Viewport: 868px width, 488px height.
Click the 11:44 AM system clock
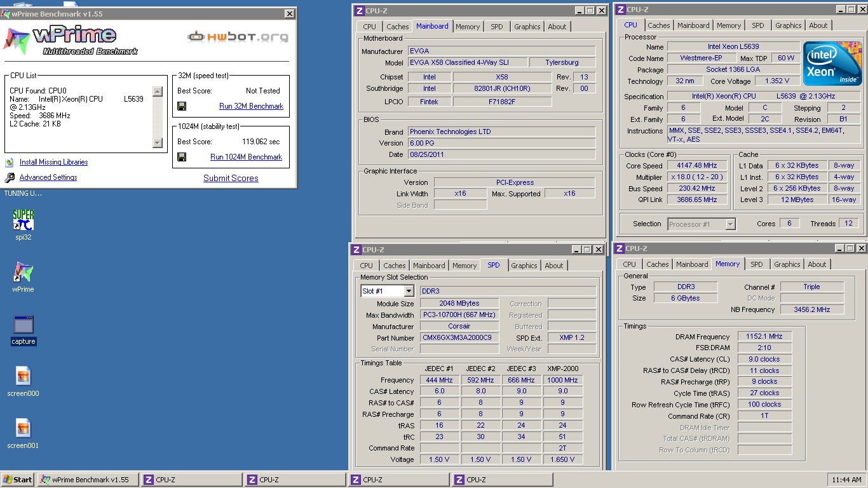pyautogui.click(x=848, y=480)
